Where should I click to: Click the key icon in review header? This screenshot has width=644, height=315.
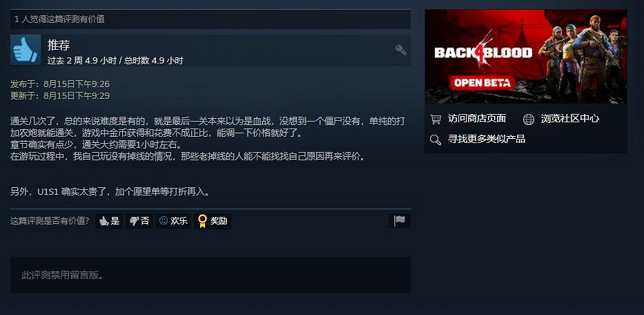401,50
